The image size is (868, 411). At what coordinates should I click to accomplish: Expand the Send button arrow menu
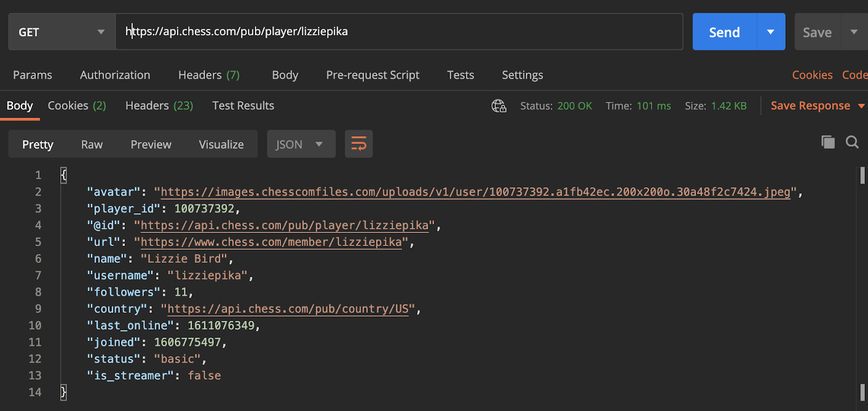tap(771, 32)
